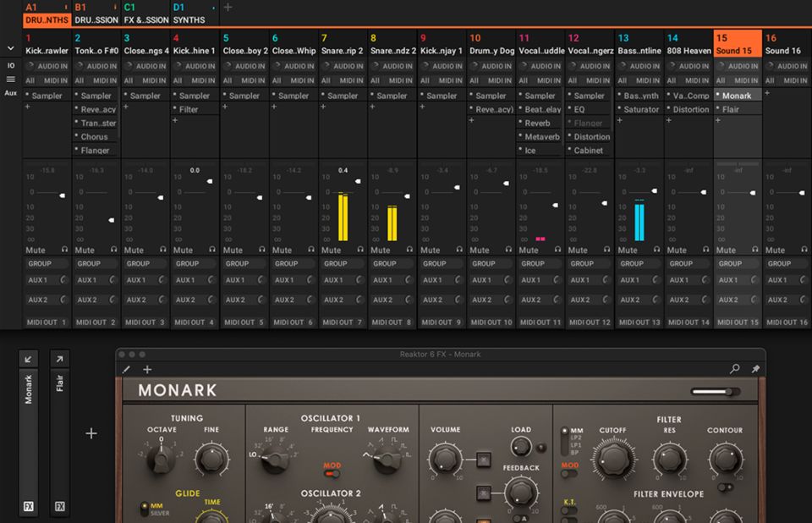
Task: Click the plug-in list icon in left sidebar
Action: pos(11,79)
